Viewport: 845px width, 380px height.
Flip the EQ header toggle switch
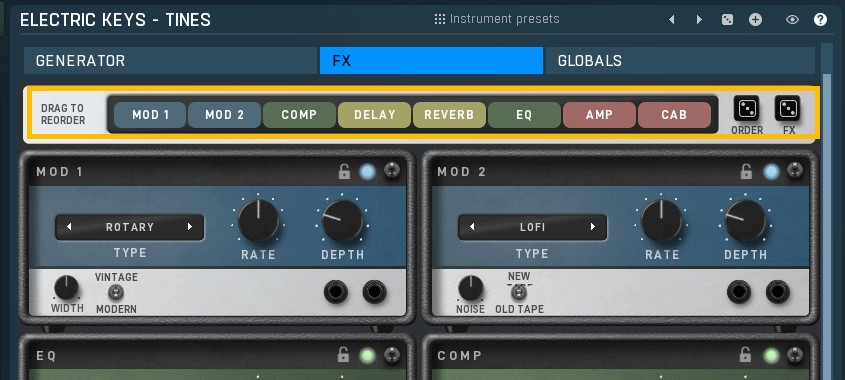(x=392, y=354)
